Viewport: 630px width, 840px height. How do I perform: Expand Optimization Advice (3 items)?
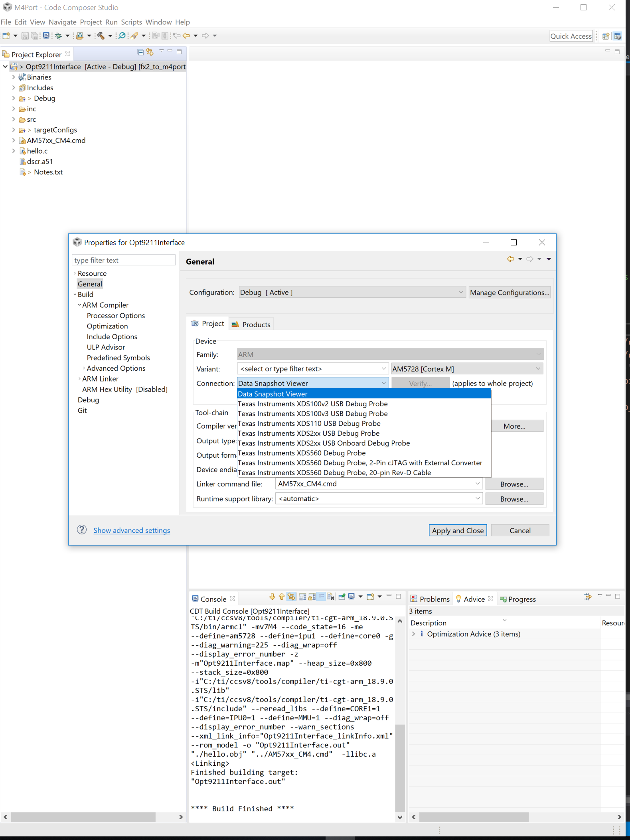click(x=413, y=634)
